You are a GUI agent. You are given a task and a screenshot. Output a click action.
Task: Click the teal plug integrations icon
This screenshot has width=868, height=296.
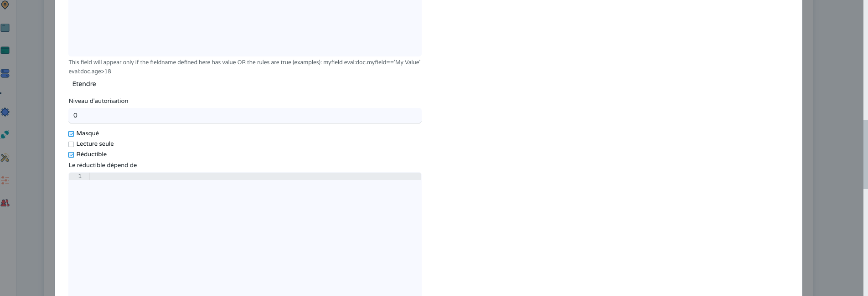coord(5,135)
